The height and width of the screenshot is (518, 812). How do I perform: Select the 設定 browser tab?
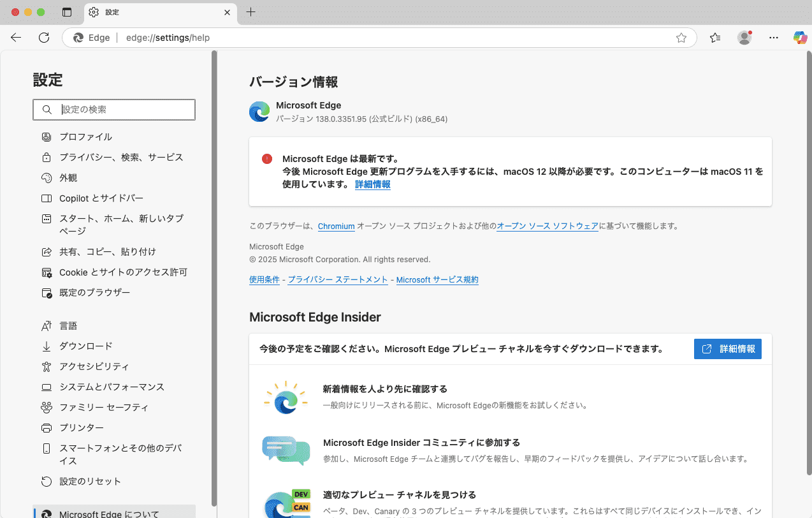159,12
